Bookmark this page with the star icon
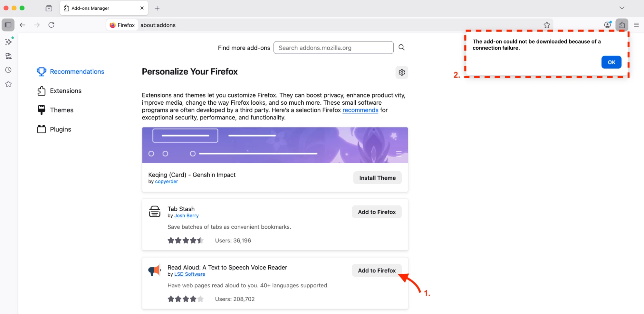The image size is (644, 314). 547,25
